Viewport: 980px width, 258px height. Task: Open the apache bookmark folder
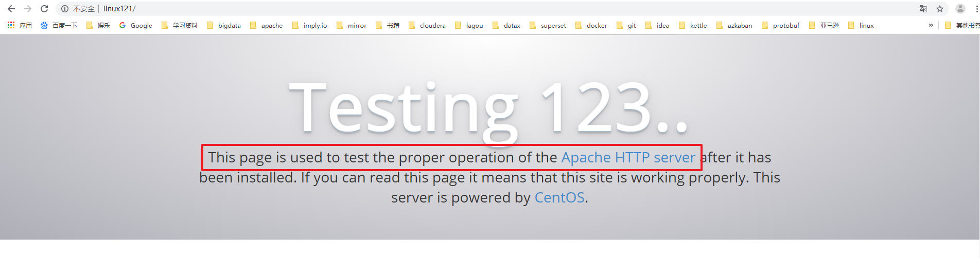[x=266, y=25]
